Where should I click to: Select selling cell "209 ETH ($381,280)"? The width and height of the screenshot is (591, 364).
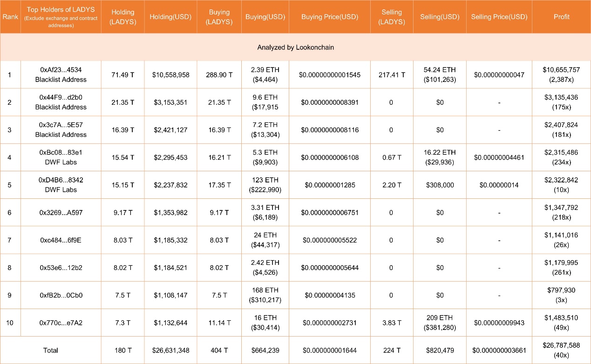pos(440,323)
